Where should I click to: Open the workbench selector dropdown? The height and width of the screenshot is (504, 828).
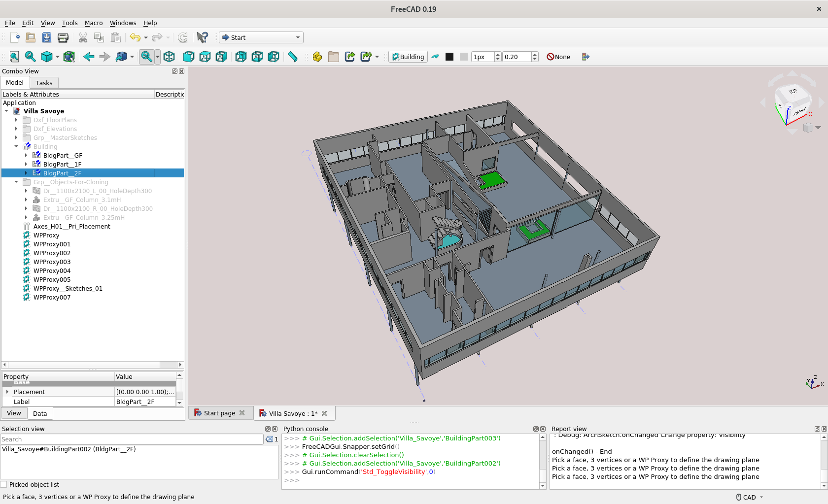[261, 37]
